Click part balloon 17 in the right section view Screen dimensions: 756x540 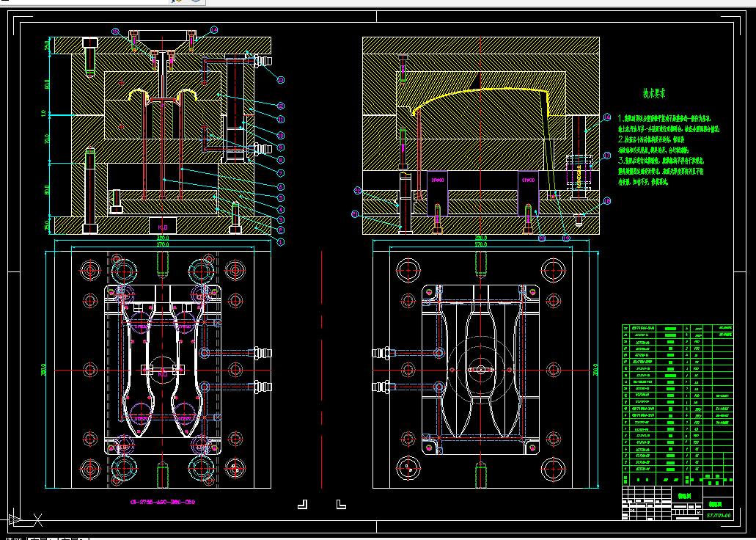pyautogui.click(x=607, y=156)
